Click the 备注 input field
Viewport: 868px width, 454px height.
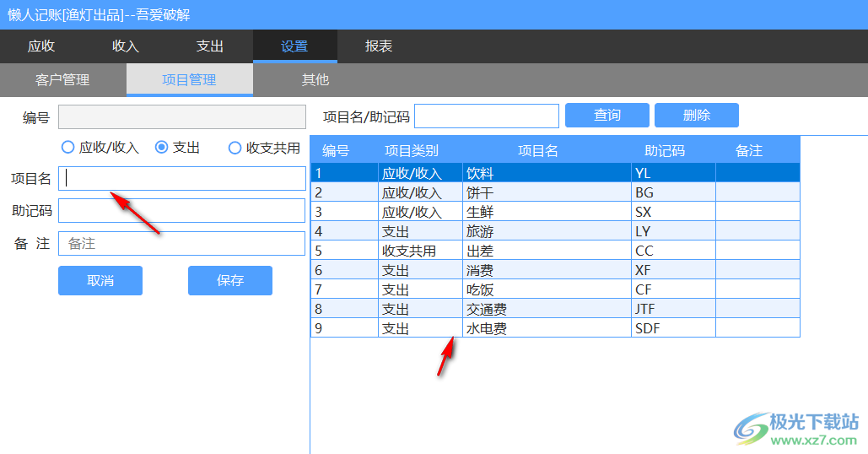182,243
